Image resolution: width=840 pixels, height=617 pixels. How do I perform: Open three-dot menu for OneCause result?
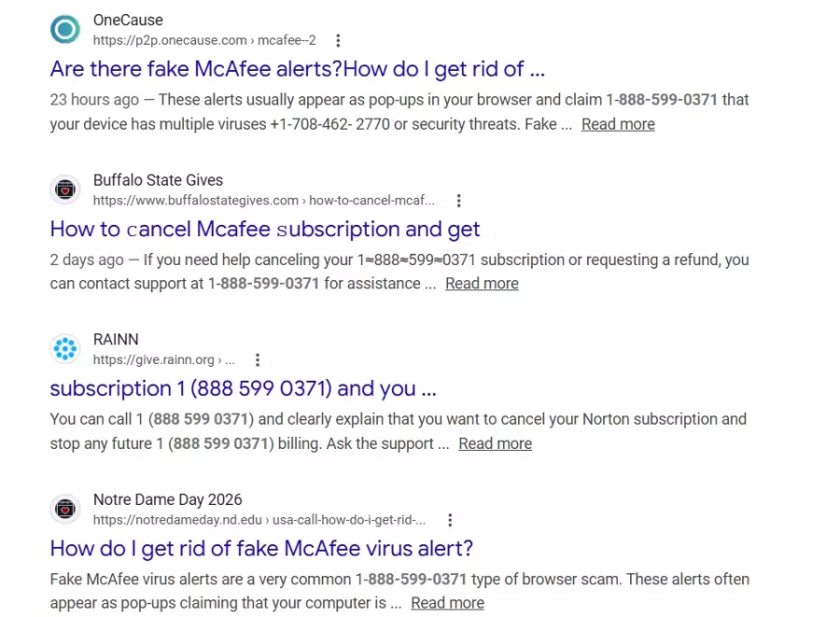coord(338,41)
